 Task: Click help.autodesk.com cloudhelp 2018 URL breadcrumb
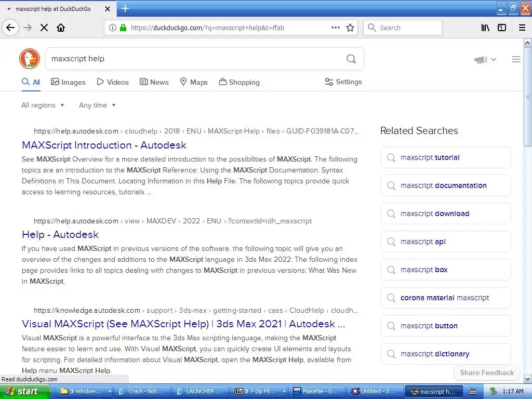[196, 131]
